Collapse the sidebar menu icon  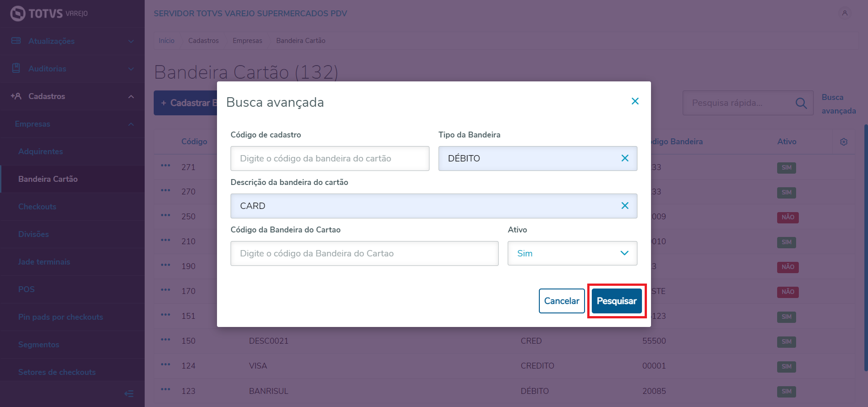129,394
